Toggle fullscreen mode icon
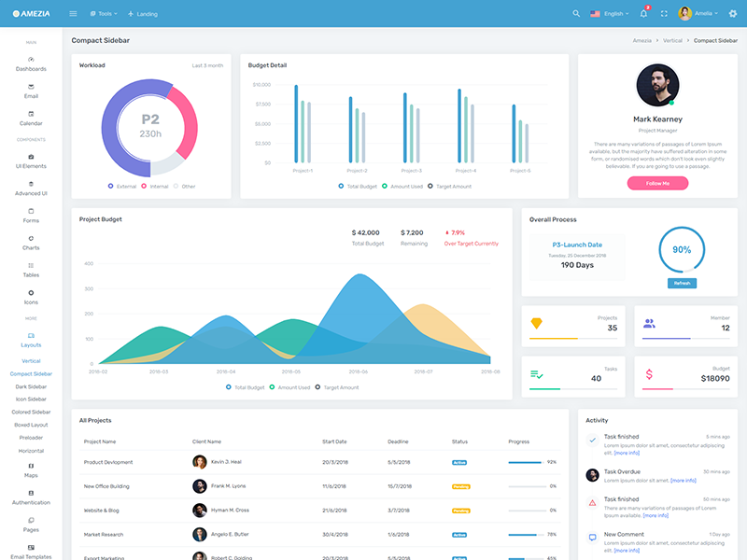The width and height of the screenshot is (747, 560). tap(664, 14)
